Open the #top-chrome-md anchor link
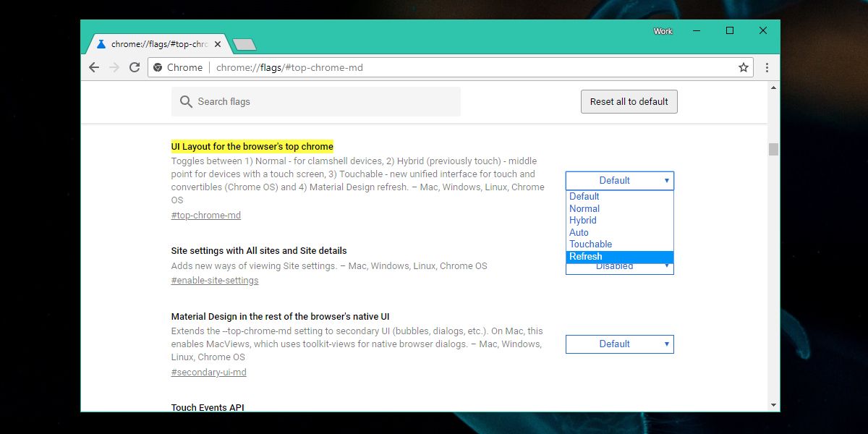 tap(206, 216)
